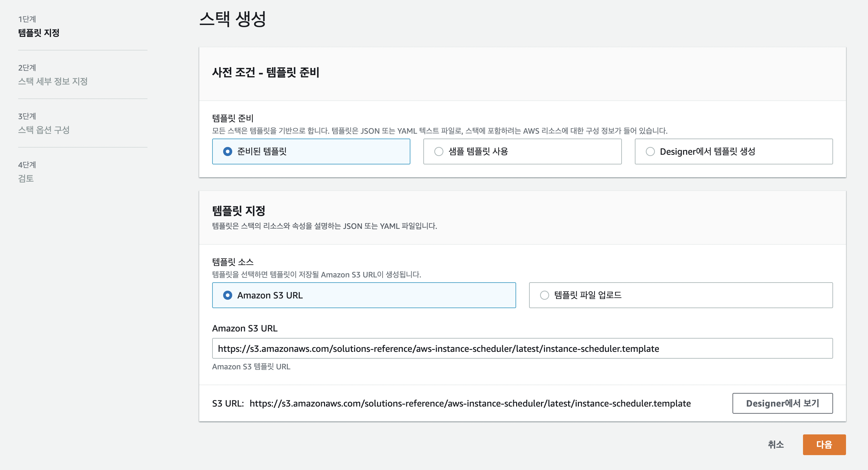The height and width of the screenshot is (470, 868).
Task: Go to step 4 검토 in sidebar
Action: (26, 178)
